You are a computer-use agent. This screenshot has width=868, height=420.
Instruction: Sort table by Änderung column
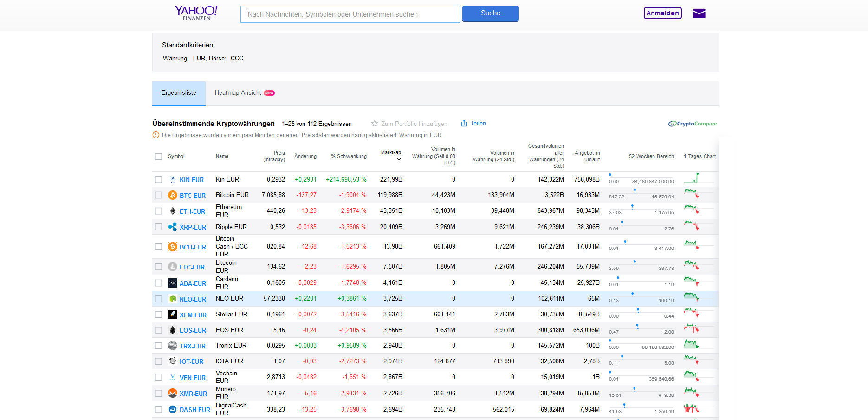(305, 156)
